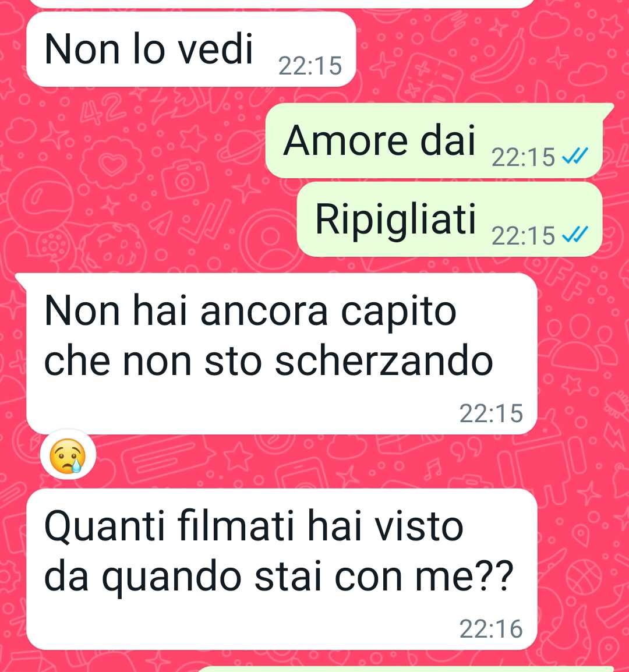Select the 'Non hai ancora capito' message

tap(282, 354)
